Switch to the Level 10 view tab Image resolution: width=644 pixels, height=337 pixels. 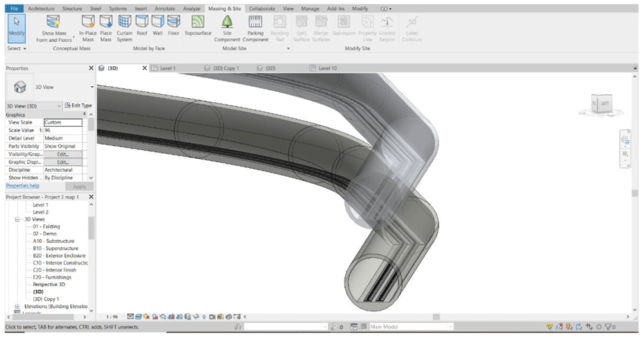(328, 68)
